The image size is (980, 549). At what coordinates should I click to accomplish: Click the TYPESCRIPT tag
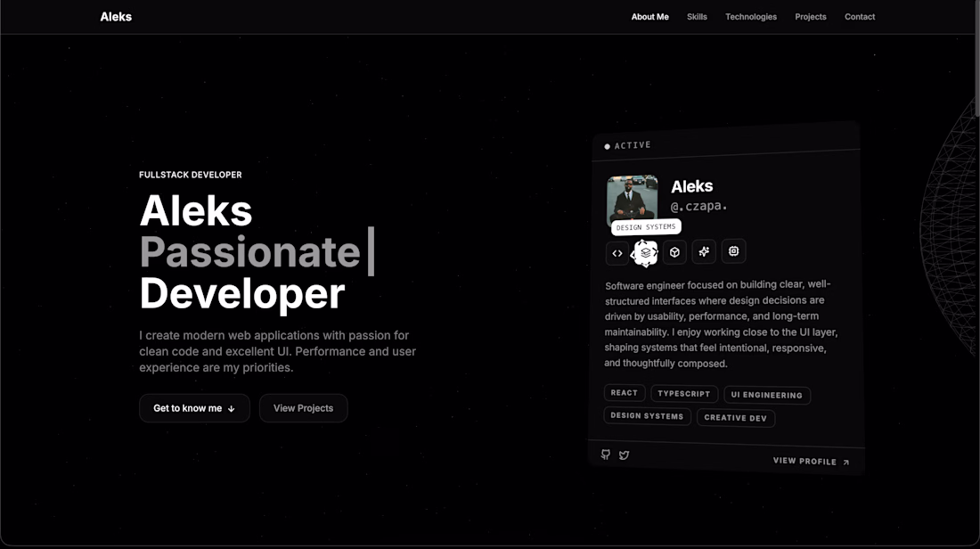point(683,394)
